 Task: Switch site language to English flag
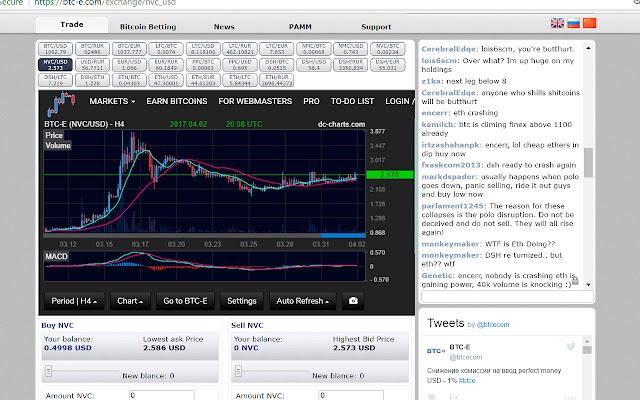pos(557,23)
